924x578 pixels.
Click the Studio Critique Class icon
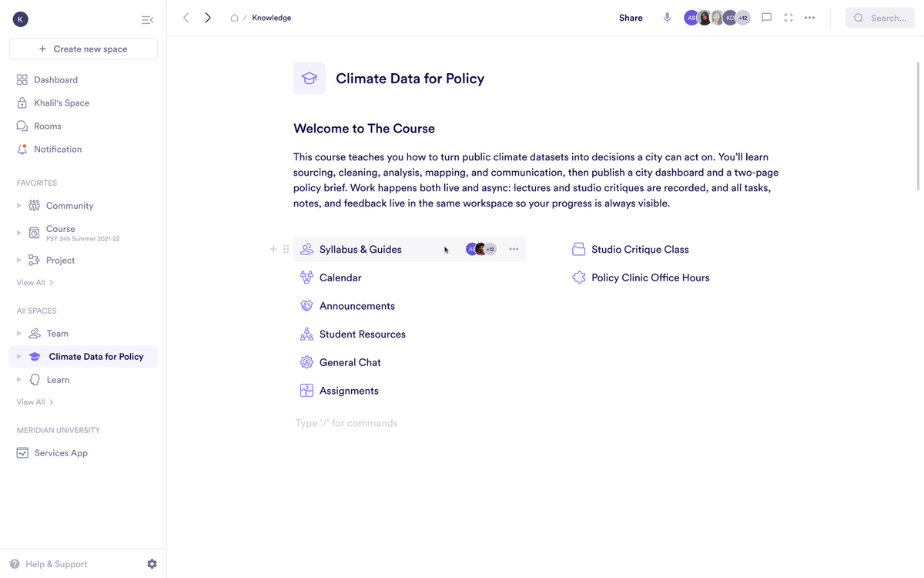point(579,249)
